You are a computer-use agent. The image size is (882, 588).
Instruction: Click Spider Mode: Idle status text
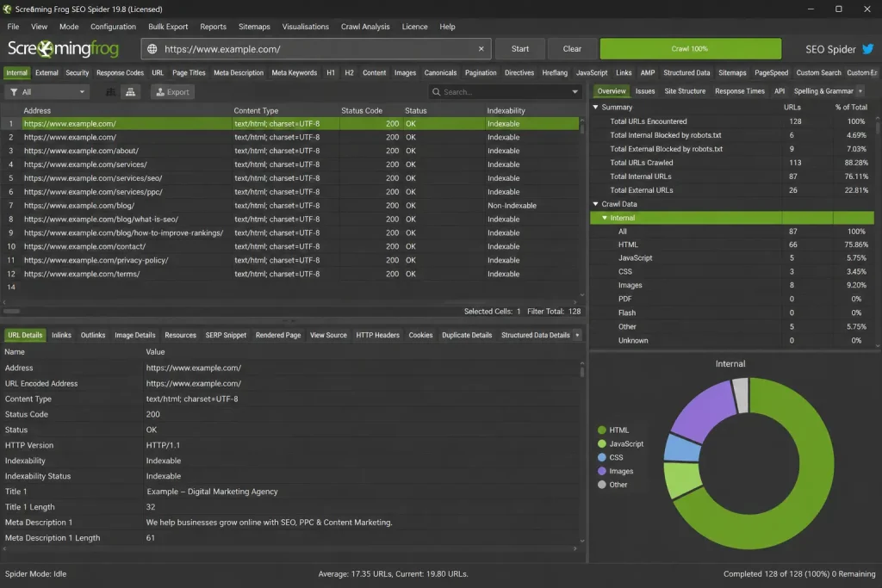(x=35, y=574)
